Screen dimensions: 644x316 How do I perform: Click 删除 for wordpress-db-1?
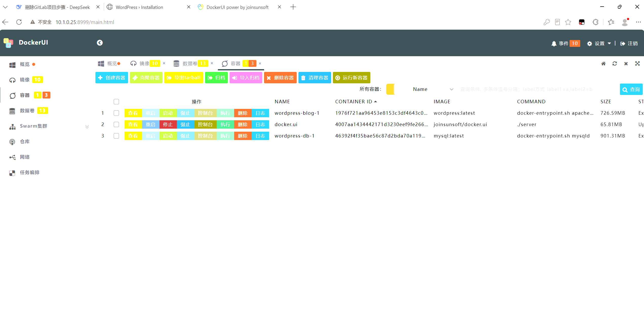(x=243, y=136)
